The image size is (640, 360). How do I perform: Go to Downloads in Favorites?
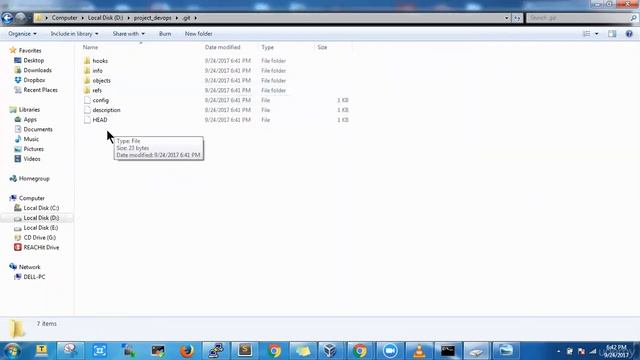point(37,70)
